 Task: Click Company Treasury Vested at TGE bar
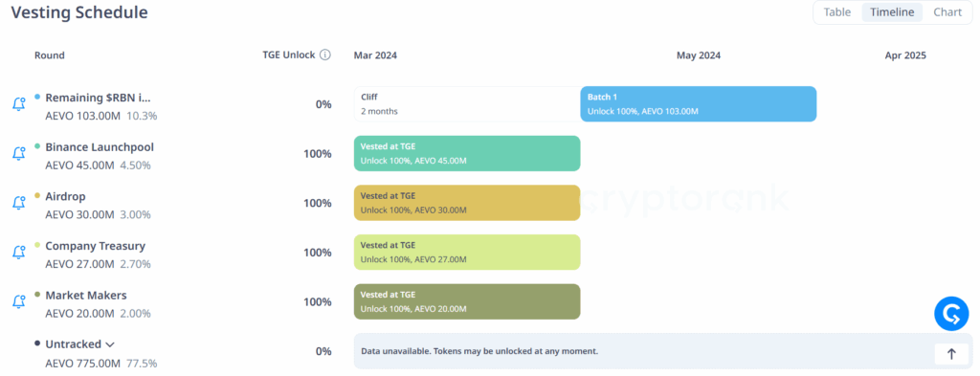click(467, 252)
